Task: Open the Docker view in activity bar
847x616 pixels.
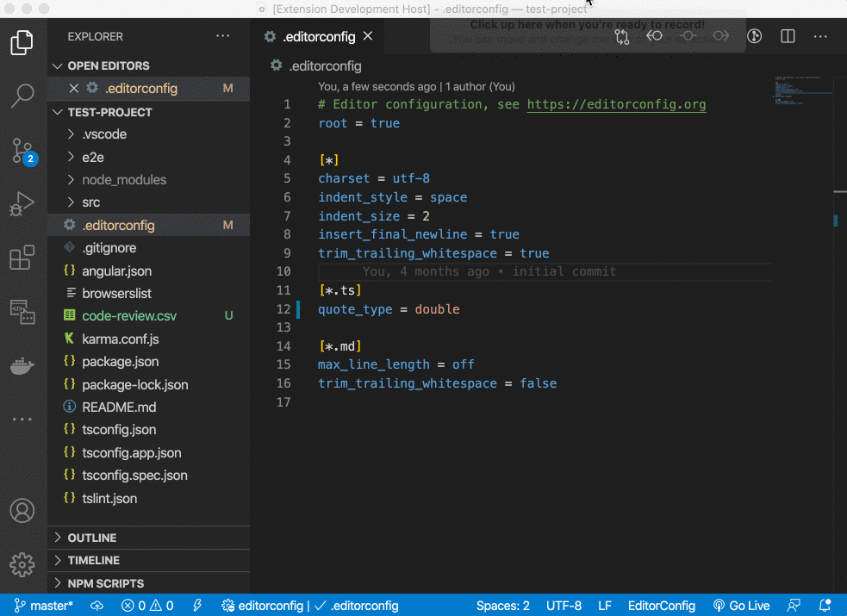Action: pyautogui.click(x=22, y=365)
